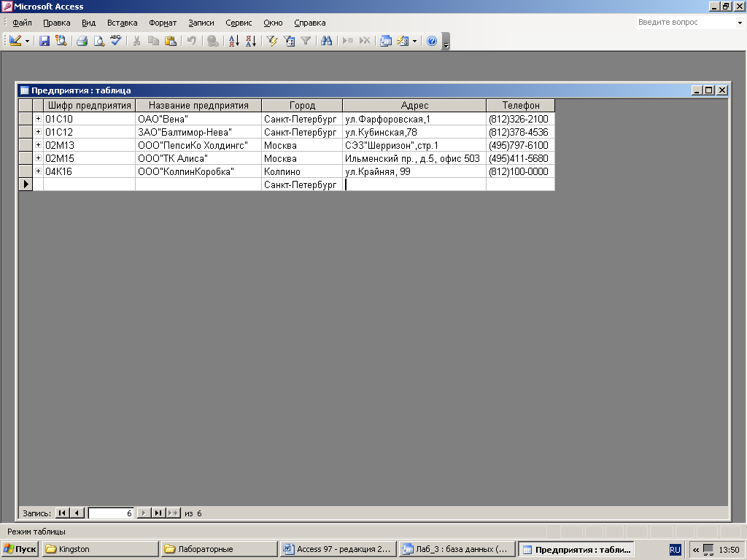Open toolbar options at the toolbar end
Screen dimensions: 747x560
(446, 42)
